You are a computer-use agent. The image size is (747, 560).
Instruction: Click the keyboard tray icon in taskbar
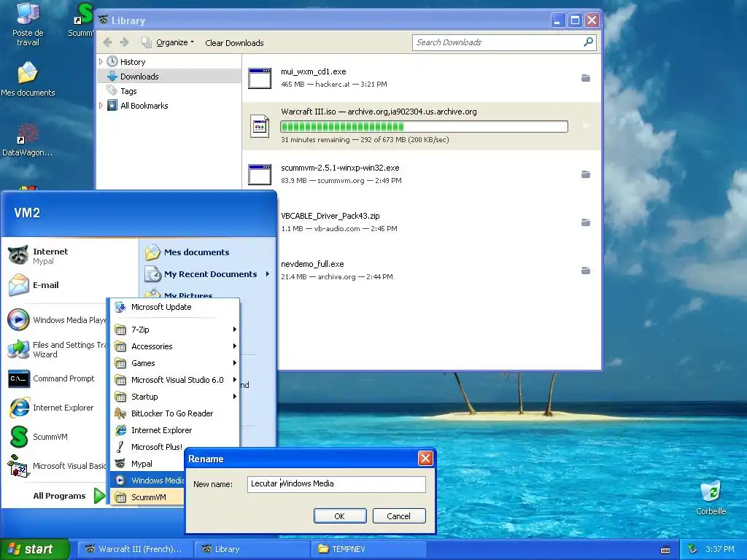point(665,550)
